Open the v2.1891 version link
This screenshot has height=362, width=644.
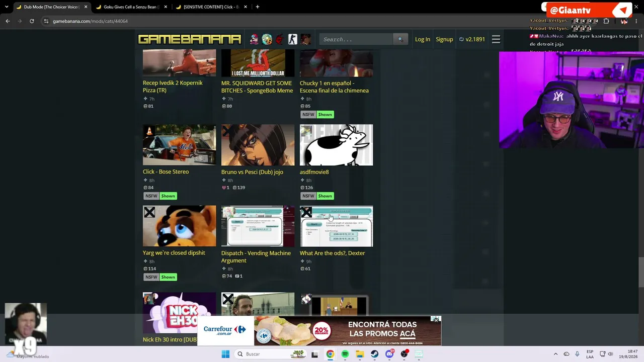[472, 39]
